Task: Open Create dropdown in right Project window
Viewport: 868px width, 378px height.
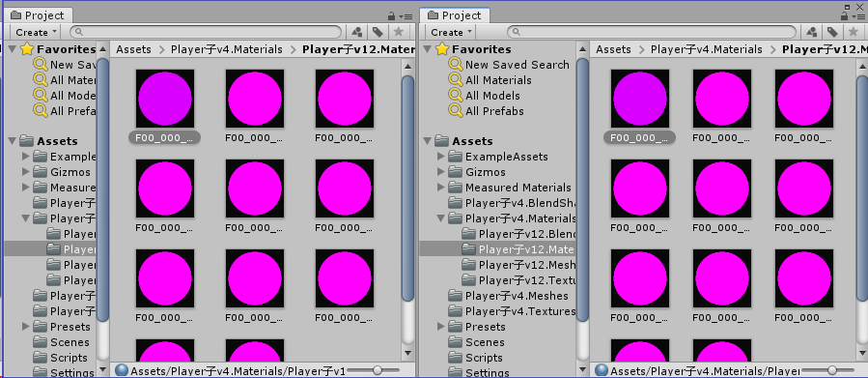Action: [451, 32]
